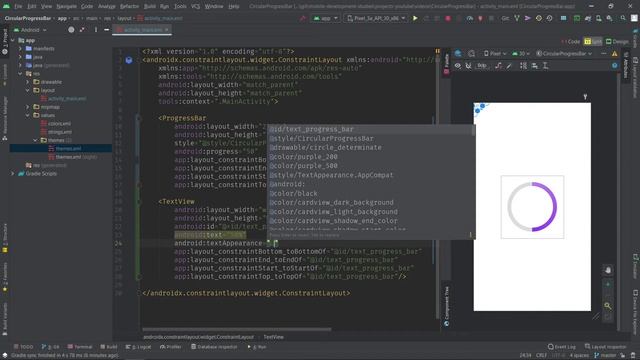
Task: Click the pan hand icon in preview
Action: 608,270
